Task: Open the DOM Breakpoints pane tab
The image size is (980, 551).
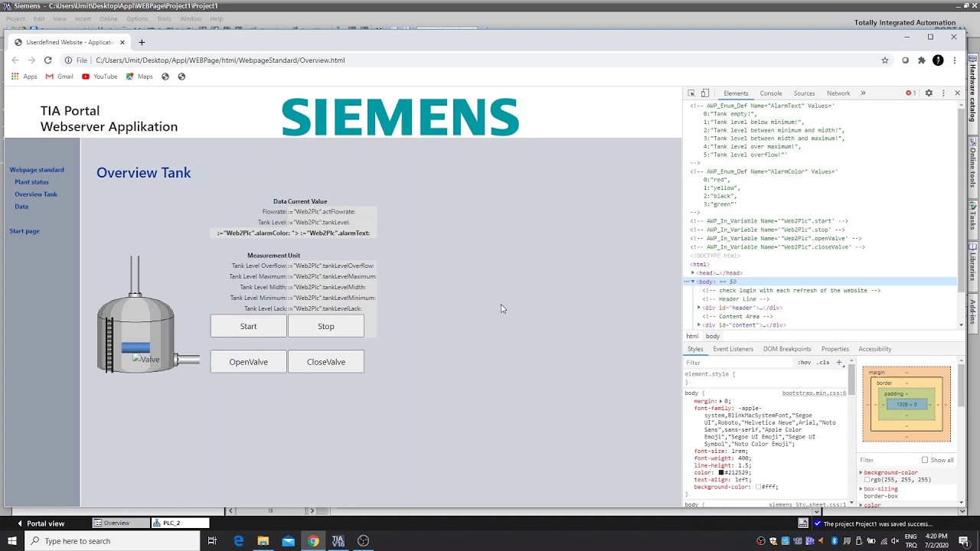Action: coord(787,349)
